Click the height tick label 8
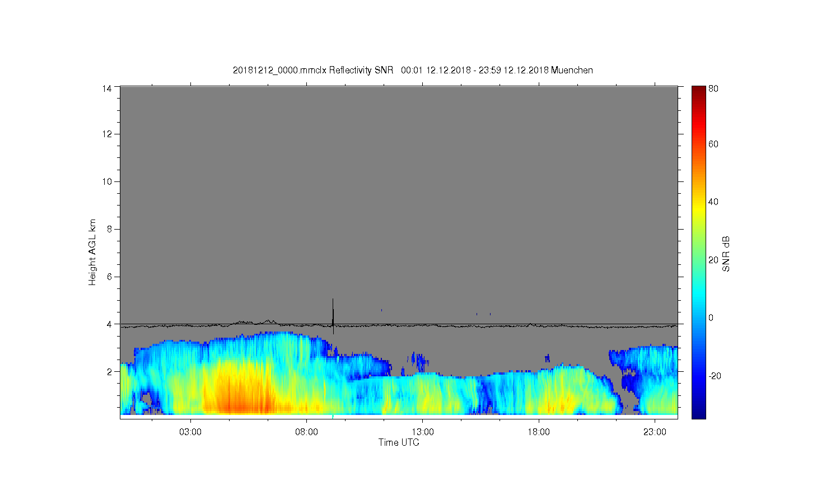The height and width of the screenshot is (504, 840). pyautogui.click(x=110, y=229)
